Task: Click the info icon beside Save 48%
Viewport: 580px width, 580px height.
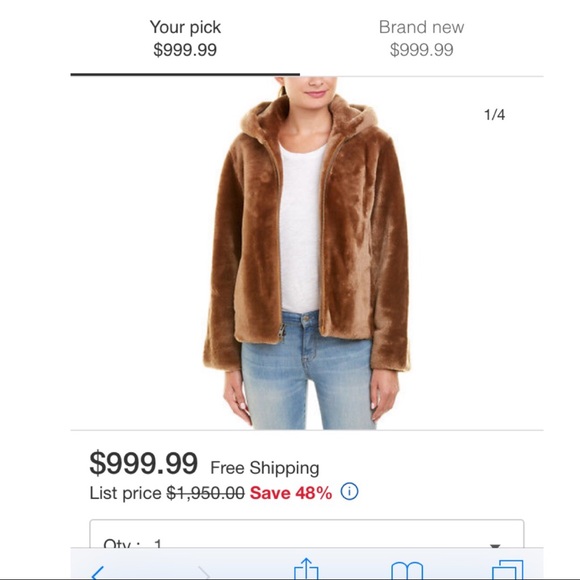Action: click(x=349, y=492)
